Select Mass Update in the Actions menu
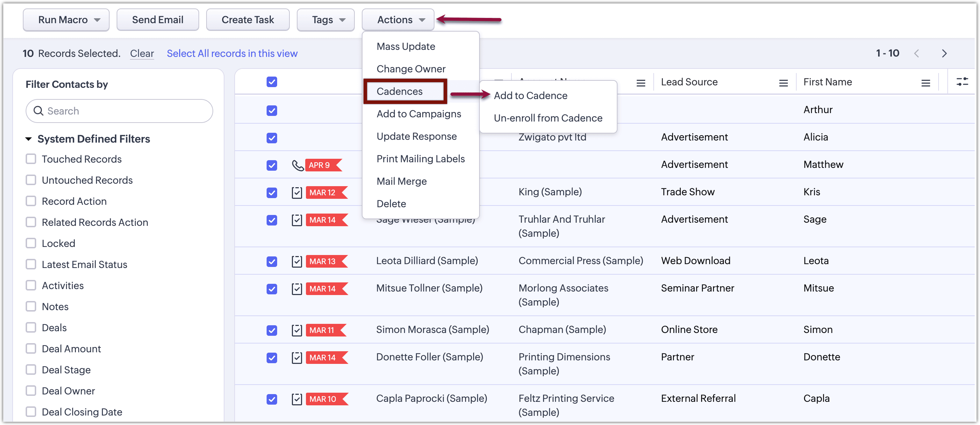The image size is (980, 425). 406,46
